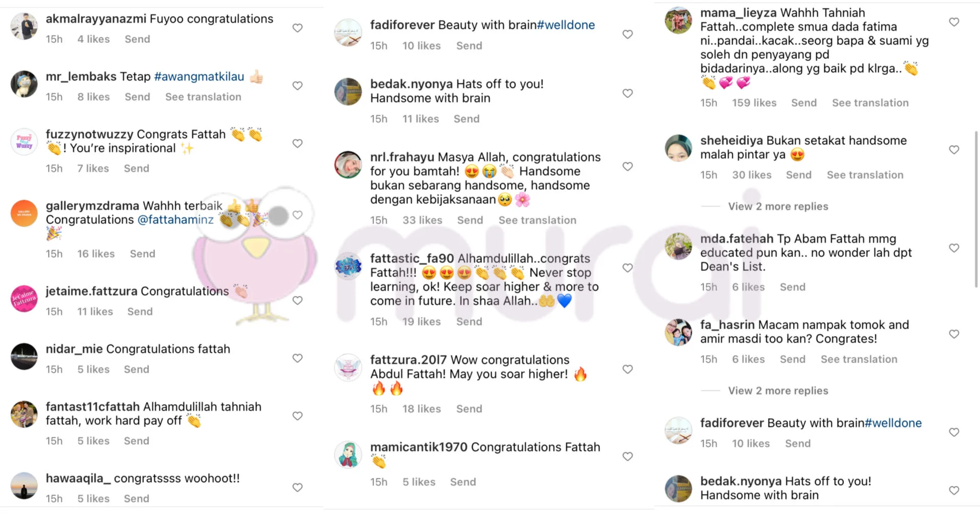
Task: Heart the fa_hasrin comment
Action: tap(953, 334)
